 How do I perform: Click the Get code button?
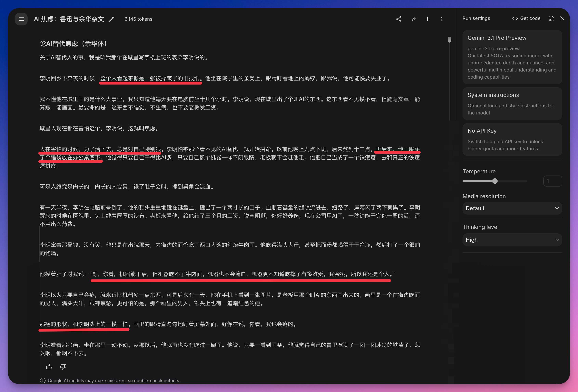tap(526, 18)
